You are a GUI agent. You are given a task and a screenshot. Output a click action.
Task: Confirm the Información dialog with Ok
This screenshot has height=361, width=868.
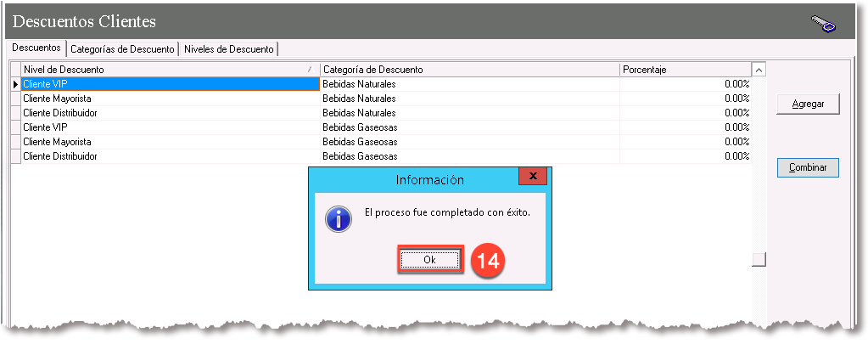click(429, 260)
